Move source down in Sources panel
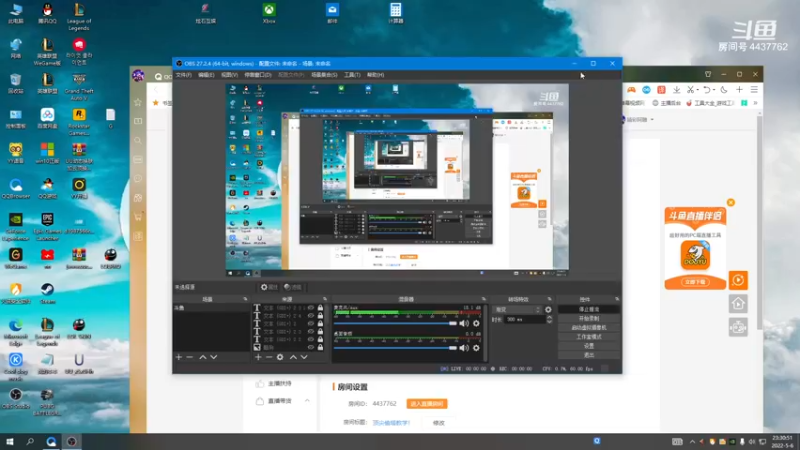Viewport: 800px width, 450px height. (x=304, y=357)
